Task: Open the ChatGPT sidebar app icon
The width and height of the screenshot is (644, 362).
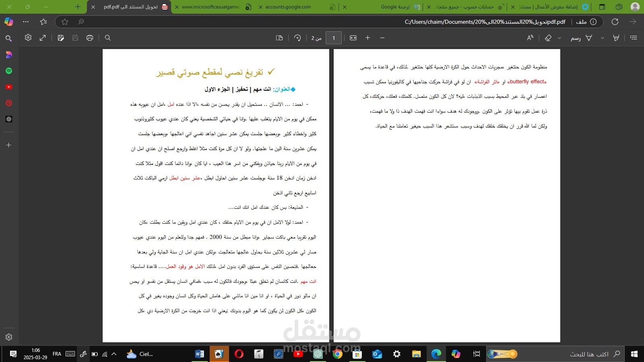Action: click(9, 119)
